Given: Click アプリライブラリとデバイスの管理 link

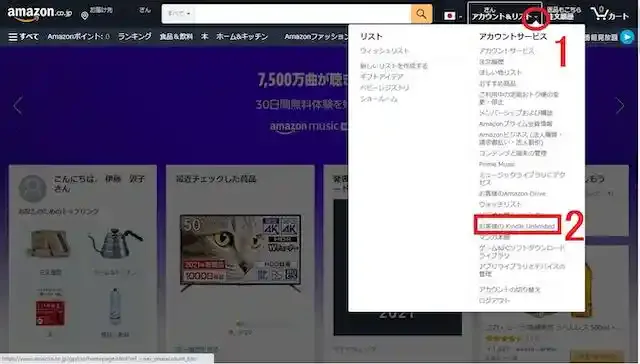Looking at the screenshot, I should click(522, 270).
